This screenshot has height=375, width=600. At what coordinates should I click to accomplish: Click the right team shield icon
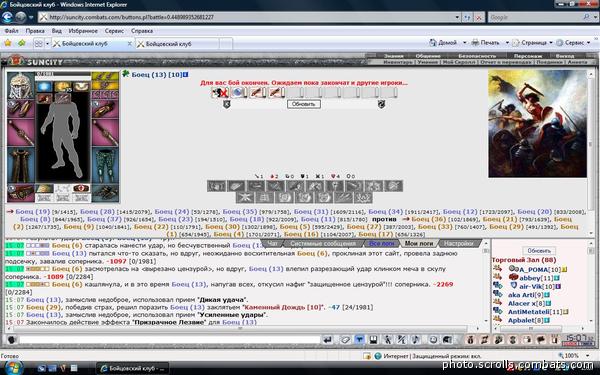(x=381, y=104)
